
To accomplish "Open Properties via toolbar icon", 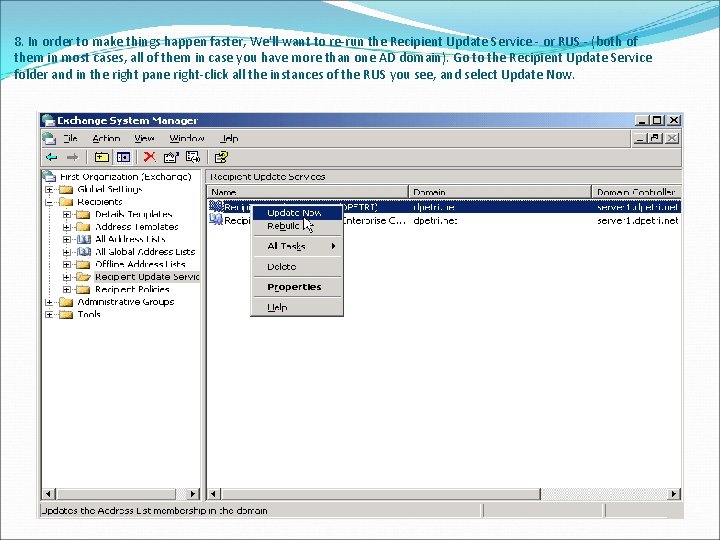I will pyautogui.click(x=171, y=157).
